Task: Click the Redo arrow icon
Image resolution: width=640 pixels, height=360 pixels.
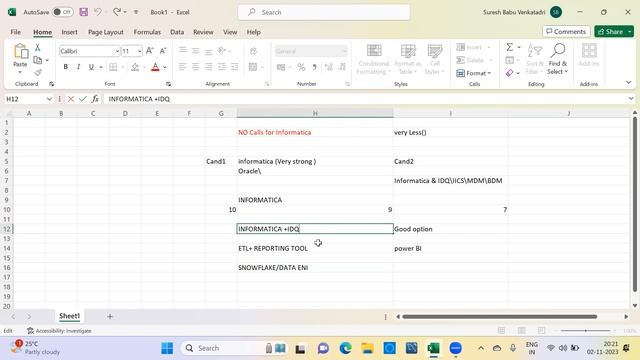Action: coord(117,12)
